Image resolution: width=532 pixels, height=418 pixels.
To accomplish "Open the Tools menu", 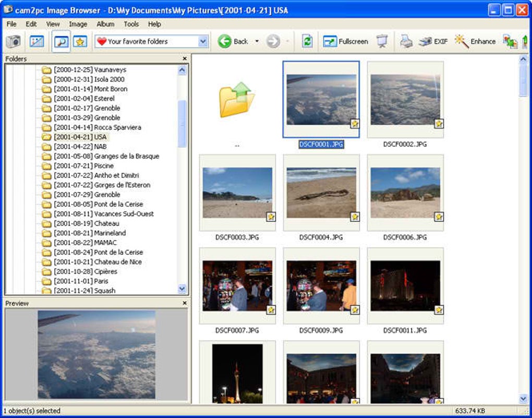I will tap(131, 24).
